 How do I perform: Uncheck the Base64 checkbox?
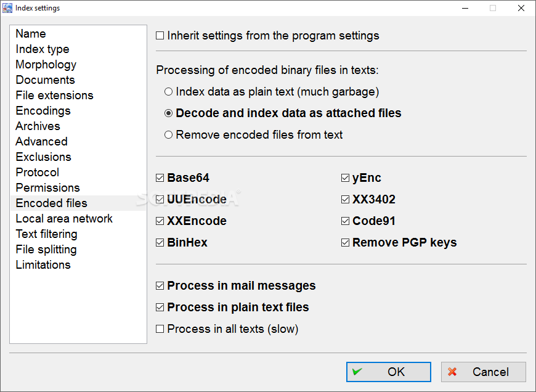click(160, 178)
